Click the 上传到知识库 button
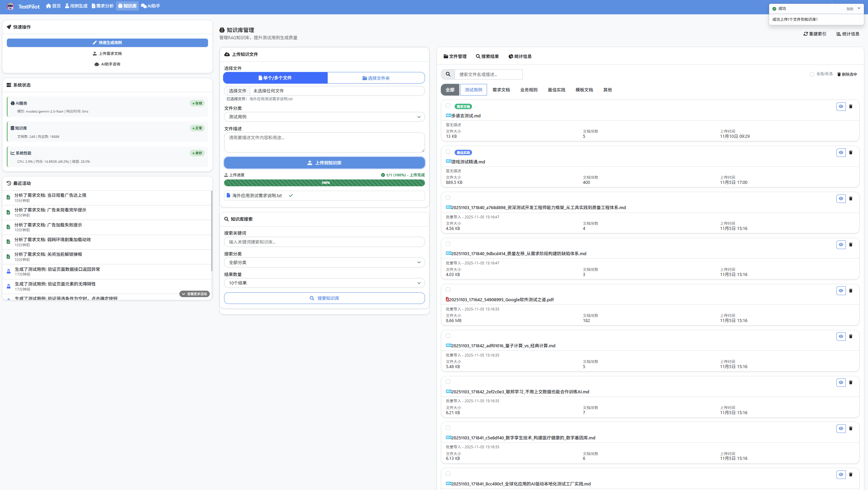 click(324, 163)
